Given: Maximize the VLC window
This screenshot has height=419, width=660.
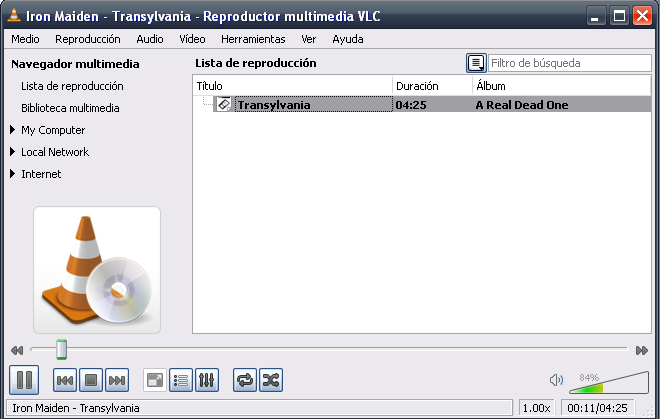Looking at the screenshot, I should click(619, 16).
